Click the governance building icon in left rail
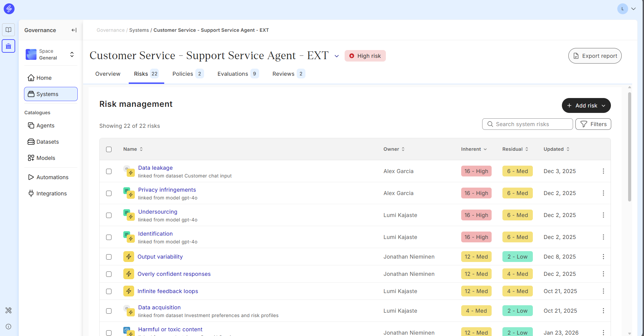This screenshot has height=336, width=644. click(x=8, y=46)
